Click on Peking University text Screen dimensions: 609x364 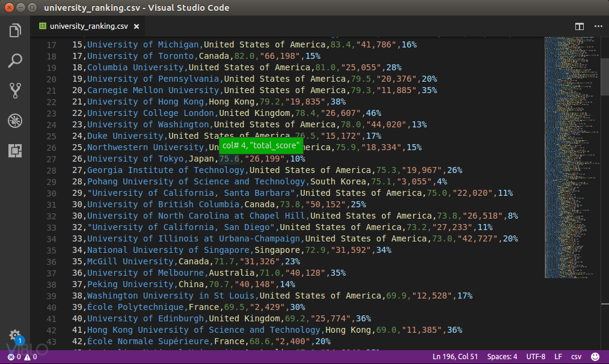[x=130, y=284]
